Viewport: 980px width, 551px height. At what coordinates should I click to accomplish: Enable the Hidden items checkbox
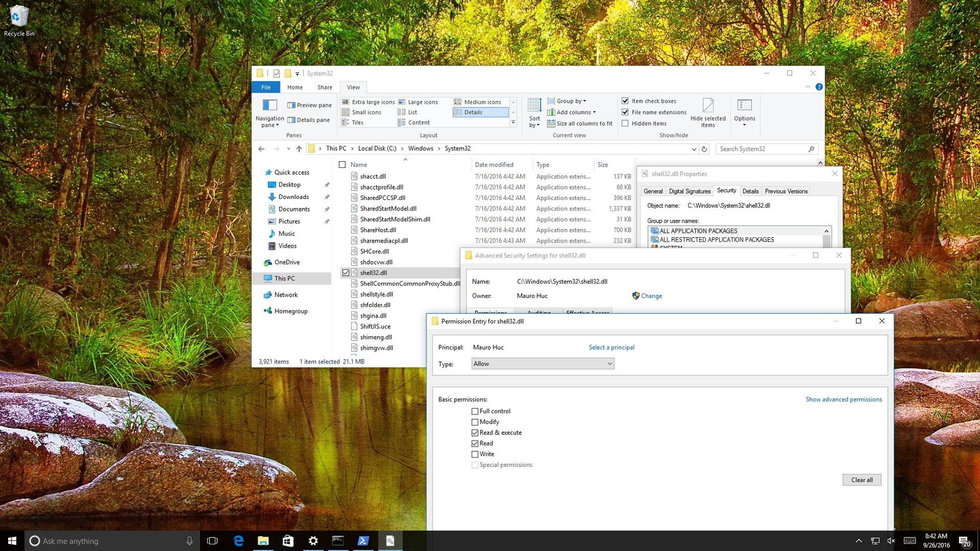click(x=625, y=123)
